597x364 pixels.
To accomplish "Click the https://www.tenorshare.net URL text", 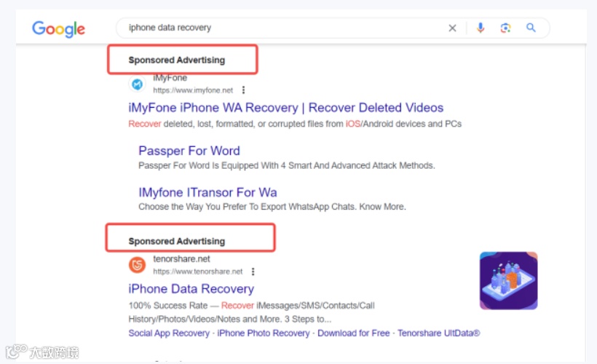I will click(197, 272).
